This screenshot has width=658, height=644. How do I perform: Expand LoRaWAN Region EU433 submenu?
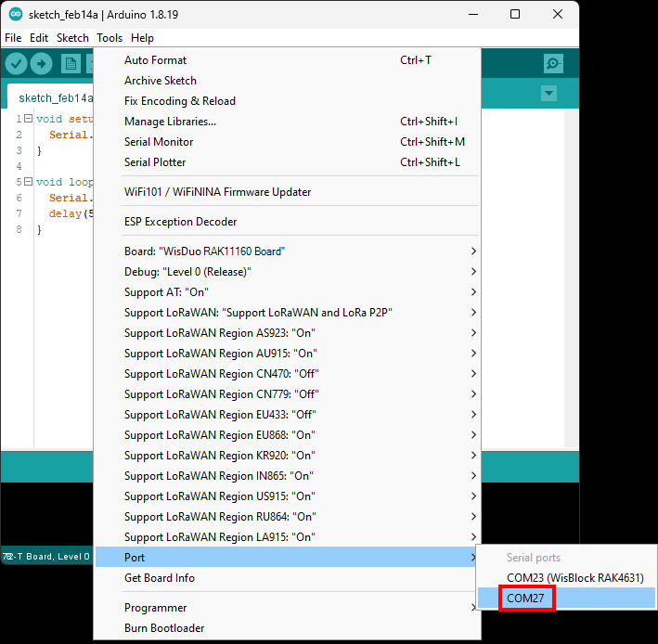tap(288, 415)
